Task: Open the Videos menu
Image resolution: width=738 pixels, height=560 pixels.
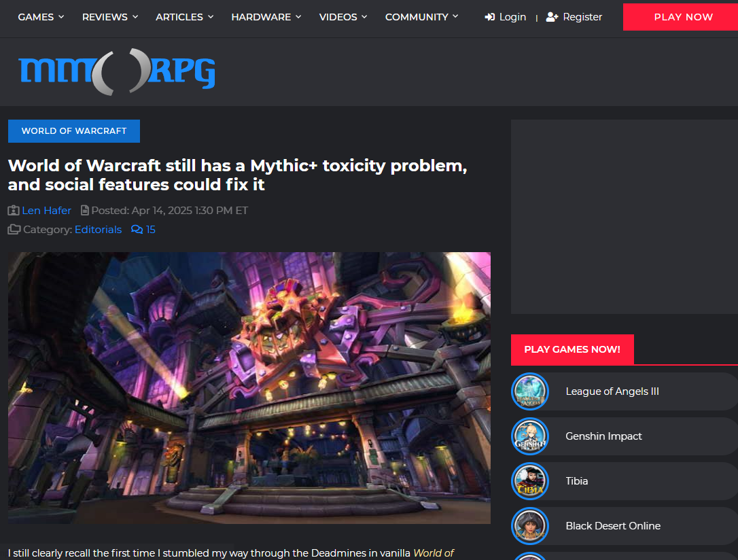Action: pos(342,17)
